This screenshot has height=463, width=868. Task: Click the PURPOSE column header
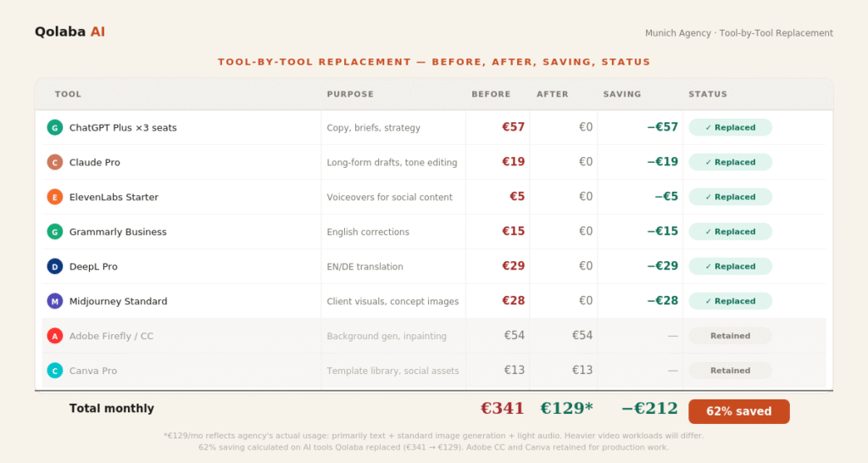pos(350,94)
